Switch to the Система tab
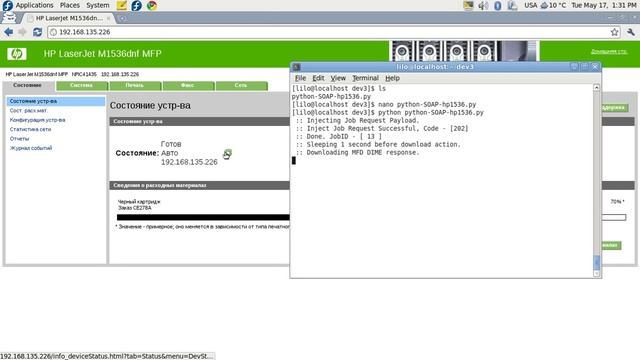 pyautogui.click(x=81, y=85)
